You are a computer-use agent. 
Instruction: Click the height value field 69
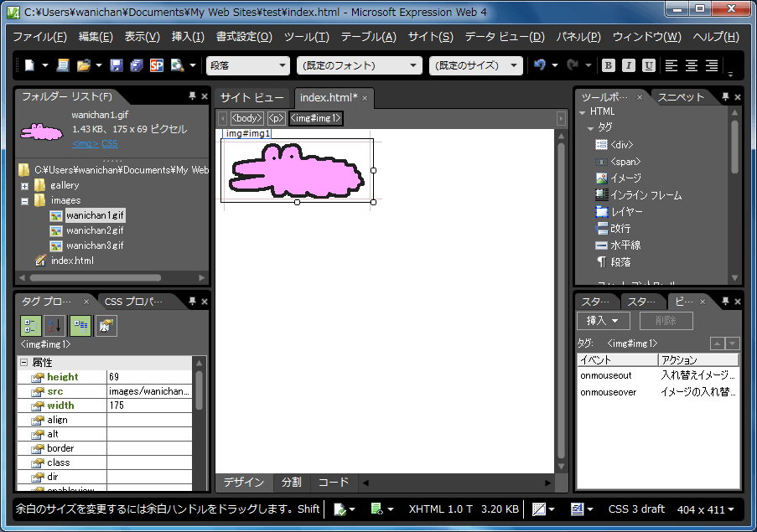point(149,377)
